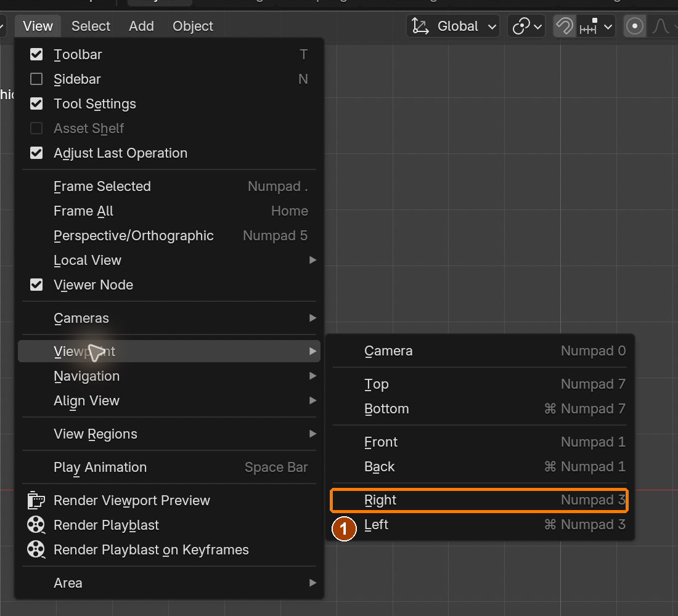Image resolution: width=678 pixels, height=616 pixels.
Task: Toggle the Viewer Node checkbox
Action: (36, 285)
